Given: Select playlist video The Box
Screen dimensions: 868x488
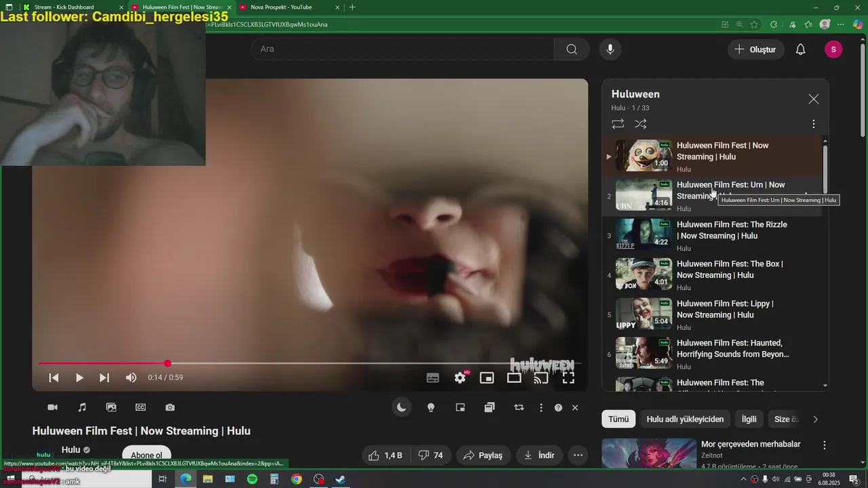Looking at the screenshot, I should [x=712, y=274].
